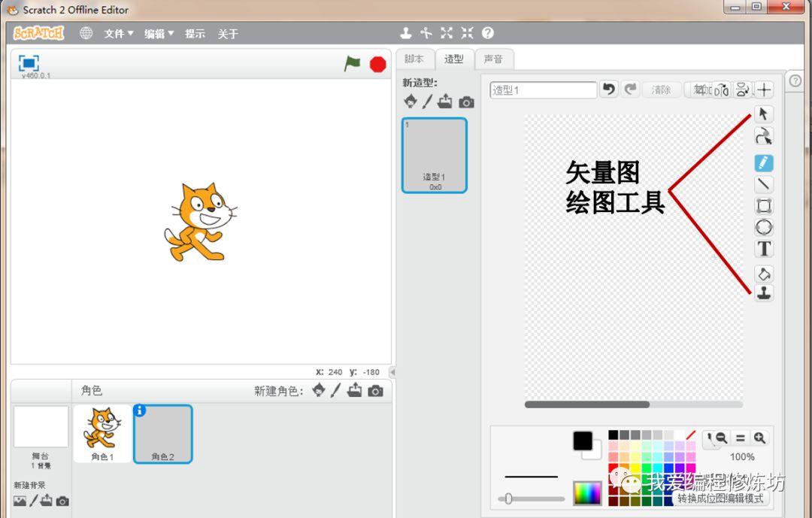The height and width of the screenshot is (518, 812).
Task: Select the Delete scissors tool
Action: [x=426, y=33]
